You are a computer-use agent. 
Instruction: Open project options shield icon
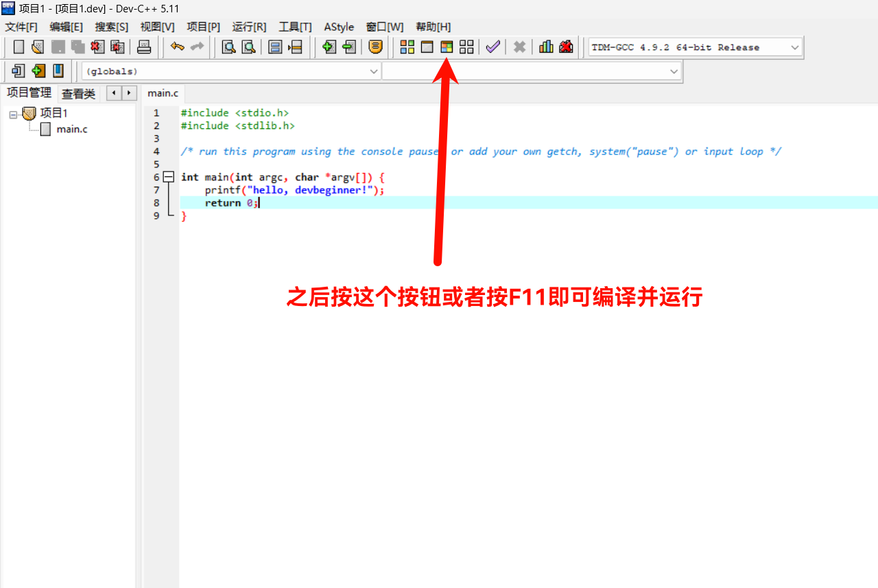375,47
